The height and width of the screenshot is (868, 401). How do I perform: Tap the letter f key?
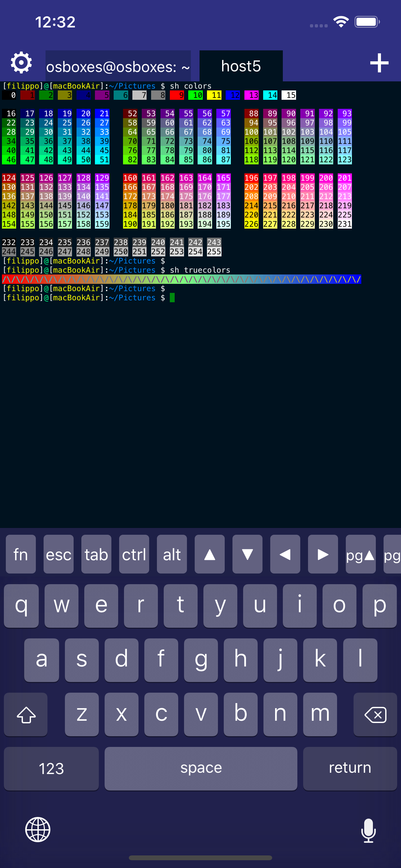[x=161, y=660]
